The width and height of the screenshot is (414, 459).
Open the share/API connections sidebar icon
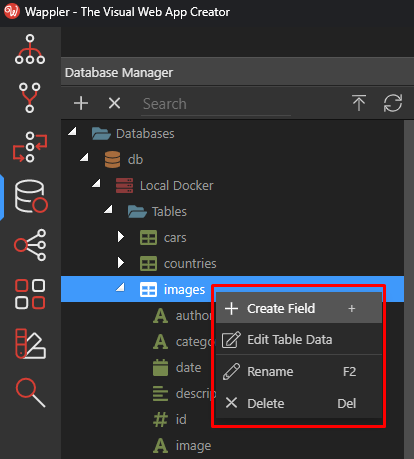click(30, 245)
